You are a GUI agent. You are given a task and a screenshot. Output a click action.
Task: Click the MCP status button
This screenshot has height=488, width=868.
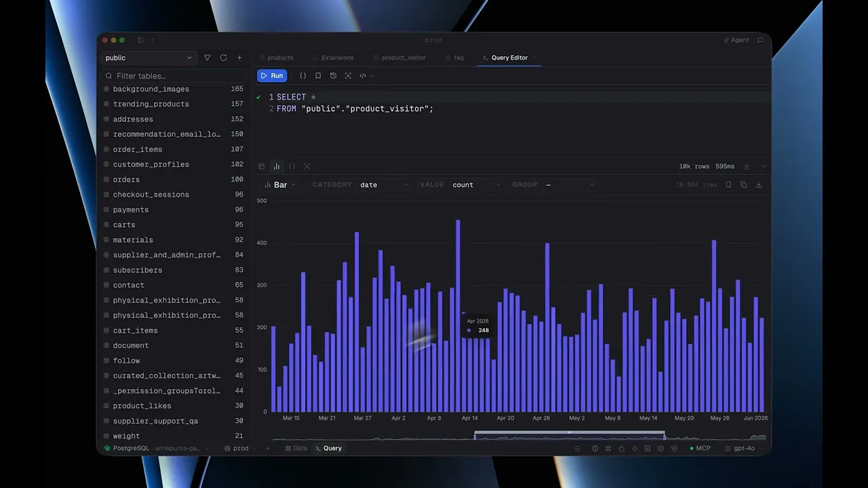pos(701,448)
